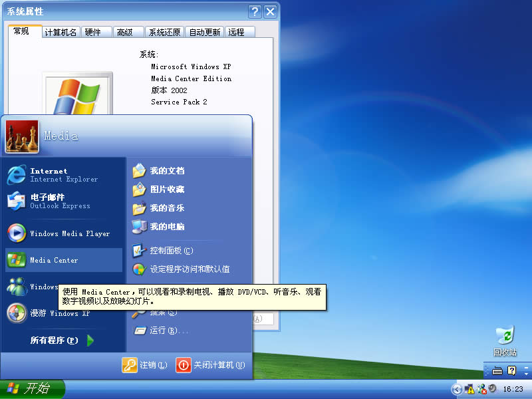Minimize the language bar

pyautogui.click(x=526, y=368)
